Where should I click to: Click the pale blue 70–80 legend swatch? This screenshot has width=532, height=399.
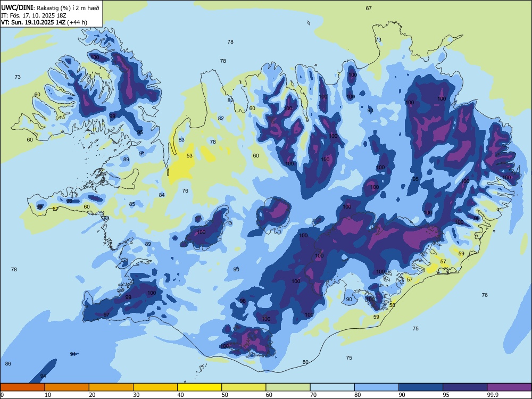pos(332,387)
